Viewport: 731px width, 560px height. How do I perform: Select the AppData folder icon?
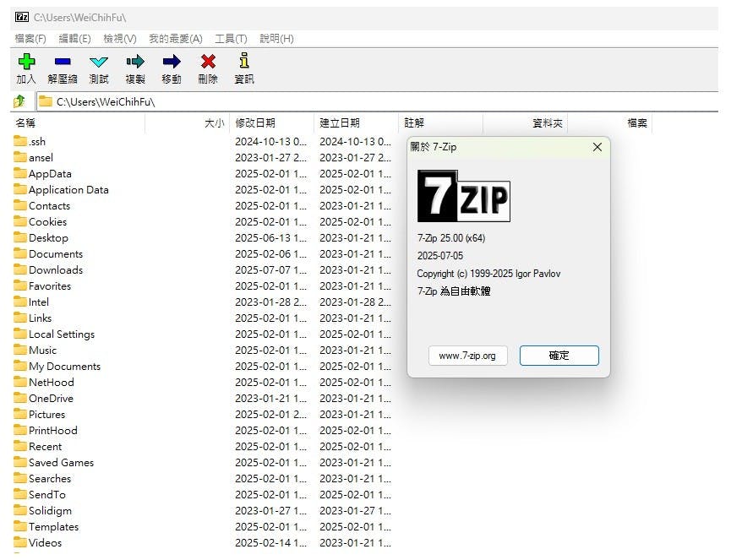[20, 173]
